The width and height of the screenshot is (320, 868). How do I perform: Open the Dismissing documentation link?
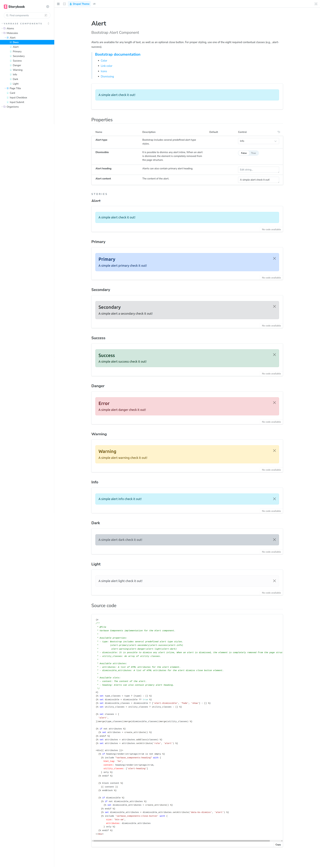tap(107, 77)
